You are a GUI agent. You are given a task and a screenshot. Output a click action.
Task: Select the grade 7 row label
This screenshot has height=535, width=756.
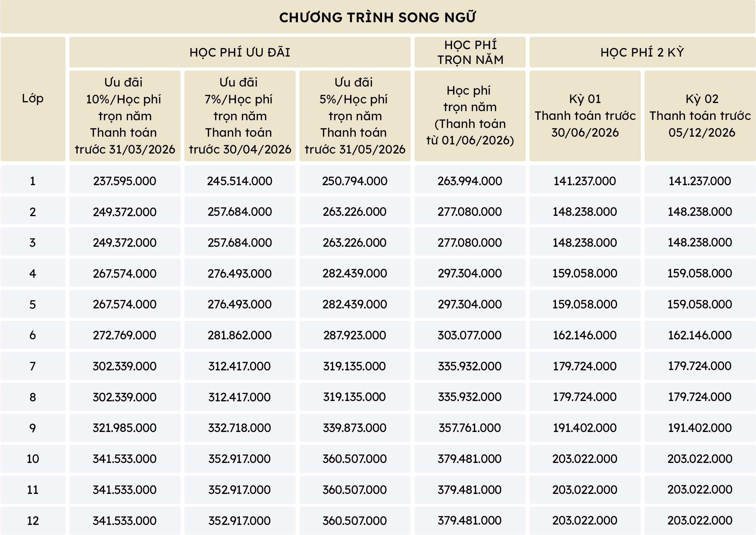click(33, 366)
